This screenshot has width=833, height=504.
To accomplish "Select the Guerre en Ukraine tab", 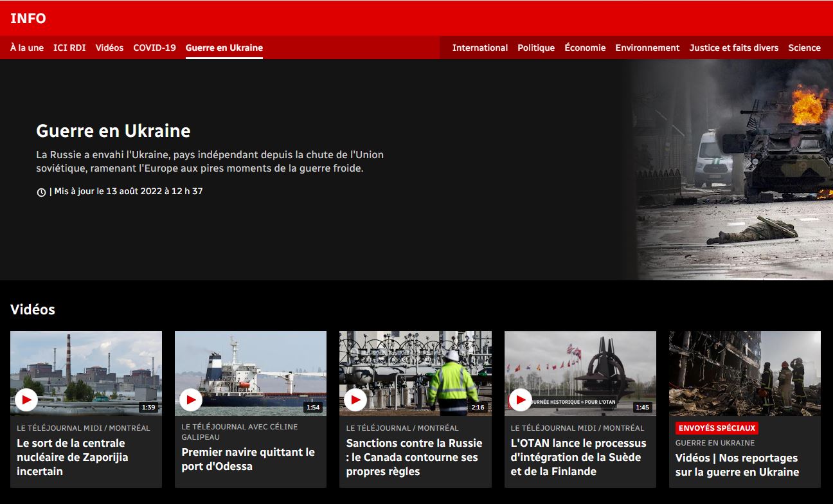I will [x=224, y=48].
